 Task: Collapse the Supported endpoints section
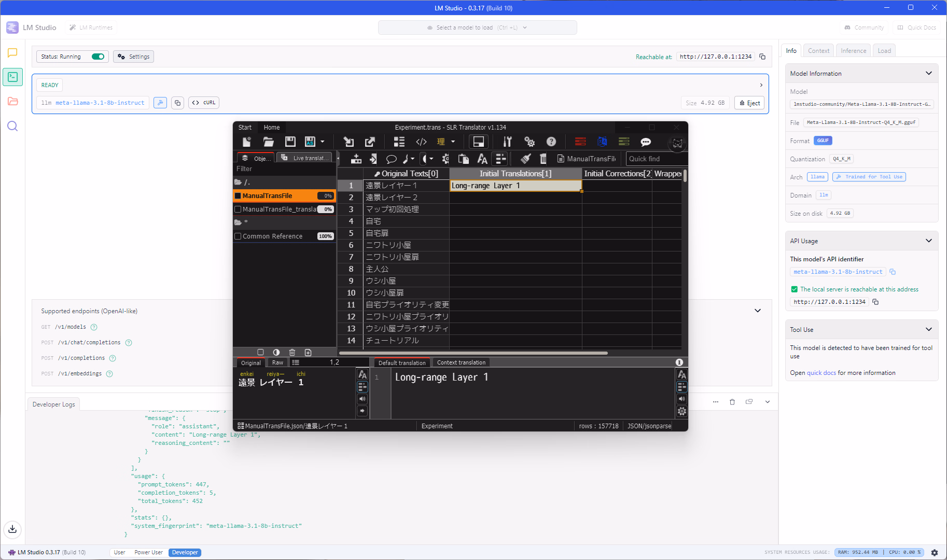pos(758,311)
